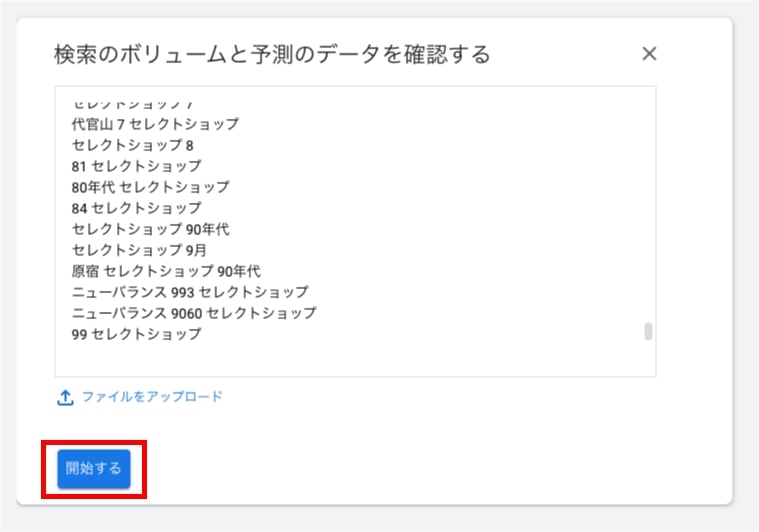Click the gray backdrop outside the dialog
The image size is (759, 532).
[746, 300]
